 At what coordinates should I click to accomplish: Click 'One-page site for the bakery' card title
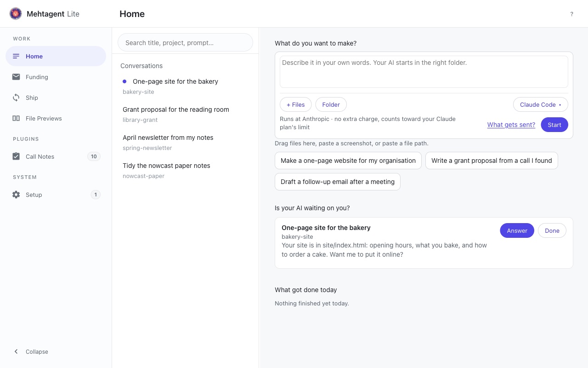[x=326, y=228]
